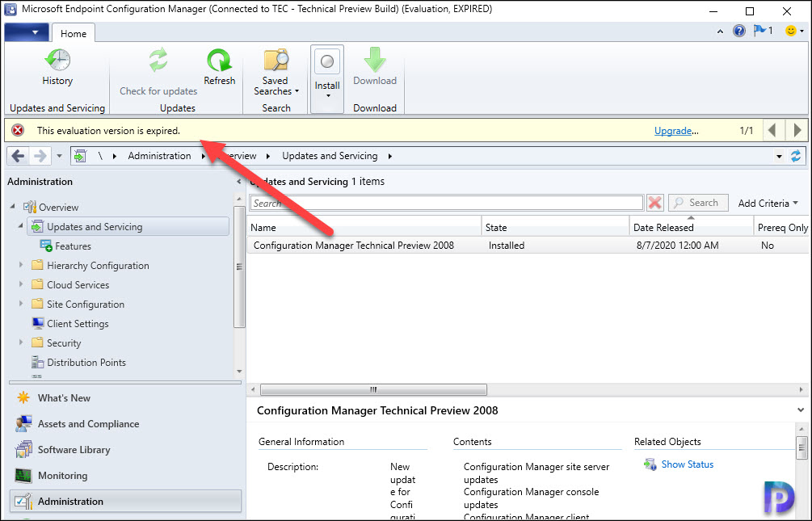
Task: Click the Search button
Action: pos(698,203)
